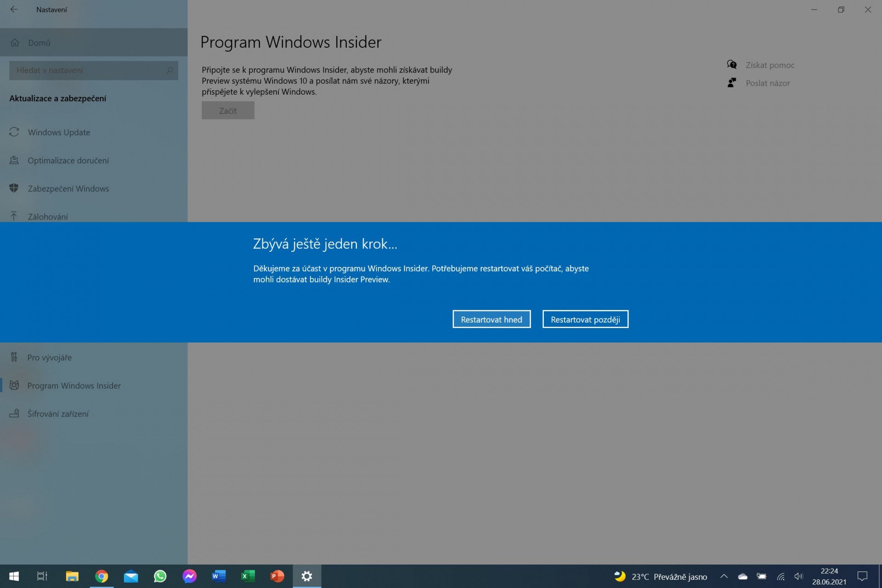Click the grayed Začít button
This screenshot has height=588, width=882.
pos(228,111)
